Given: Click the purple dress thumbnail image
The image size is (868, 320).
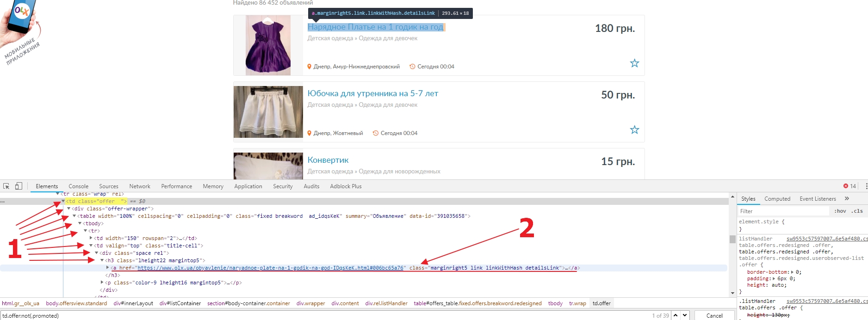Looking at the screenshot, I should [268, 45].
